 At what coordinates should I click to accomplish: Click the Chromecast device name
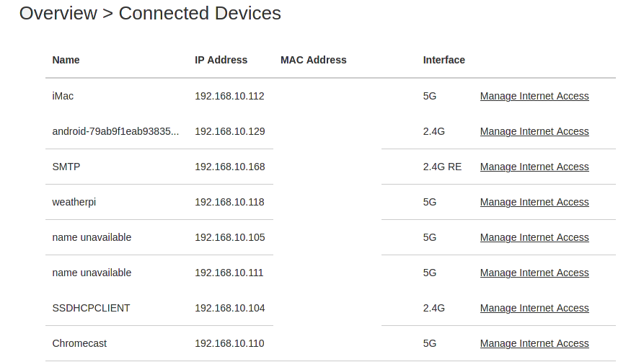[x=79, y=343]
